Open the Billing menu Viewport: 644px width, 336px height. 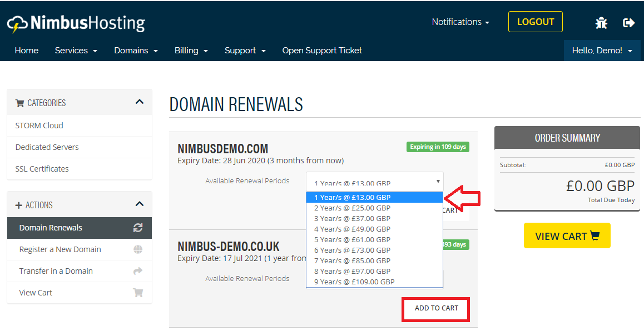click(x=191, y=51)
